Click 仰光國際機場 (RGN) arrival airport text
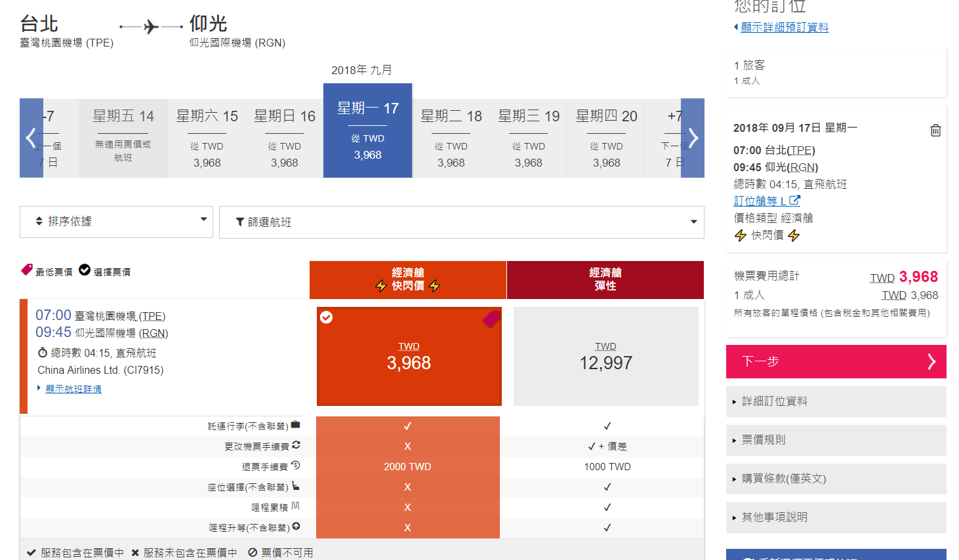 [237, 43]
